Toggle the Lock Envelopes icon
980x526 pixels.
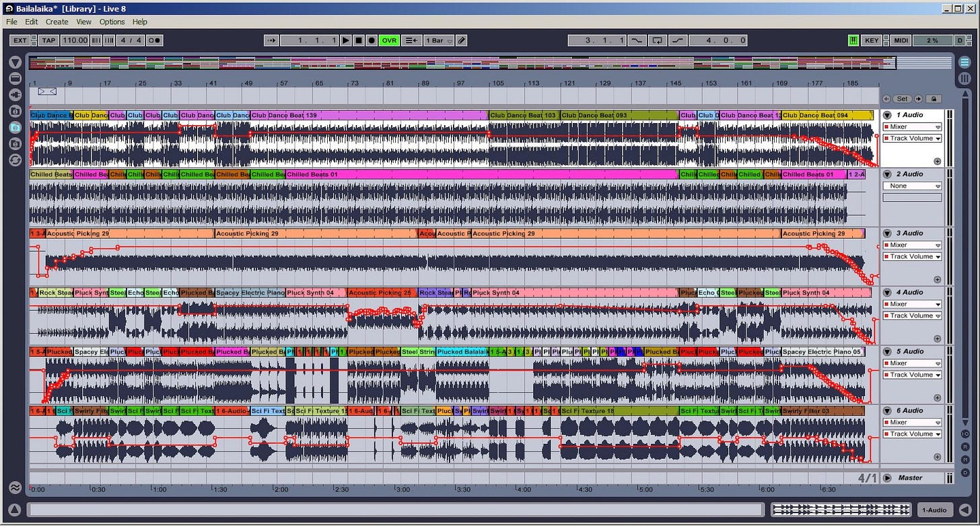(935, 99)
